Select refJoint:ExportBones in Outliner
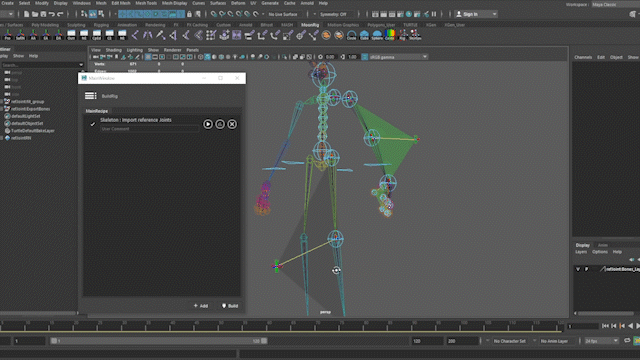Screen dimensions: 640x360 click(x=30, y=109)
